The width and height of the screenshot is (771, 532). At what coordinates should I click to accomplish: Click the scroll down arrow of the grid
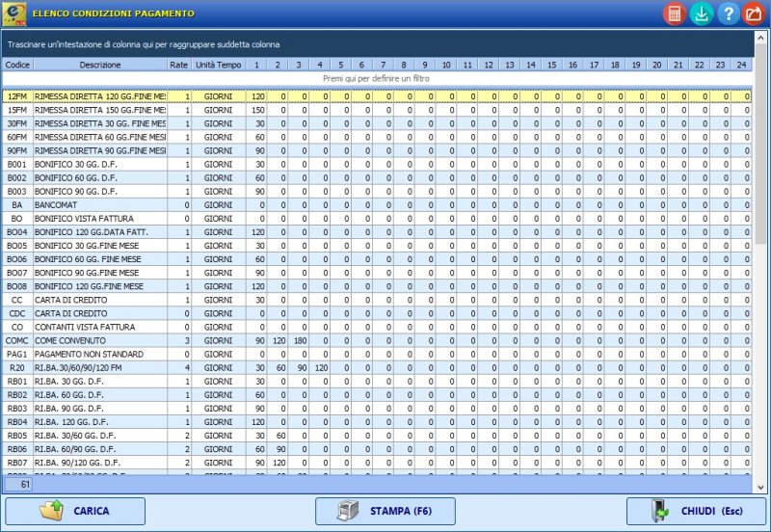tap(760, 487)
